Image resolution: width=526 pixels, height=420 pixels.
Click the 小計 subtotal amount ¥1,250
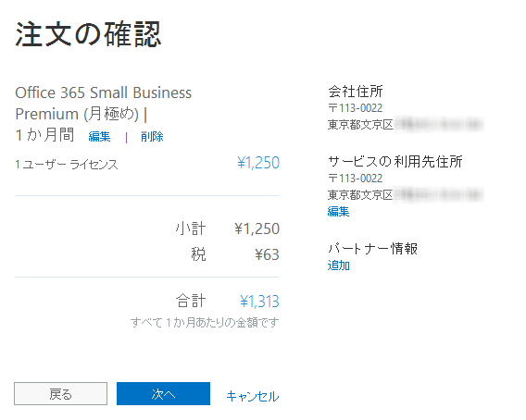pos(257,229)
